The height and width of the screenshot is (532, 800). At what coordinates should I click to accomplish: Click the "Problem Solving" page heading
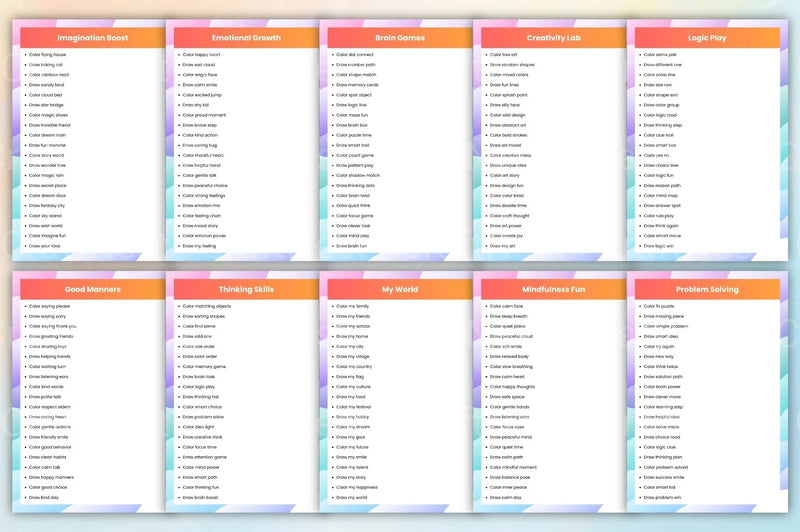click(x=707, y=289)
